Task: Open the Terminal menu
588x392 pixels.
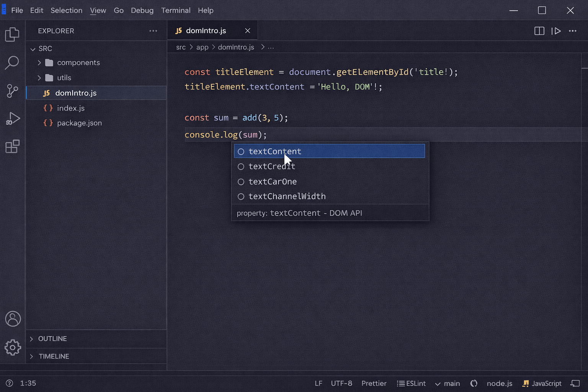Action: click(176, 10)
